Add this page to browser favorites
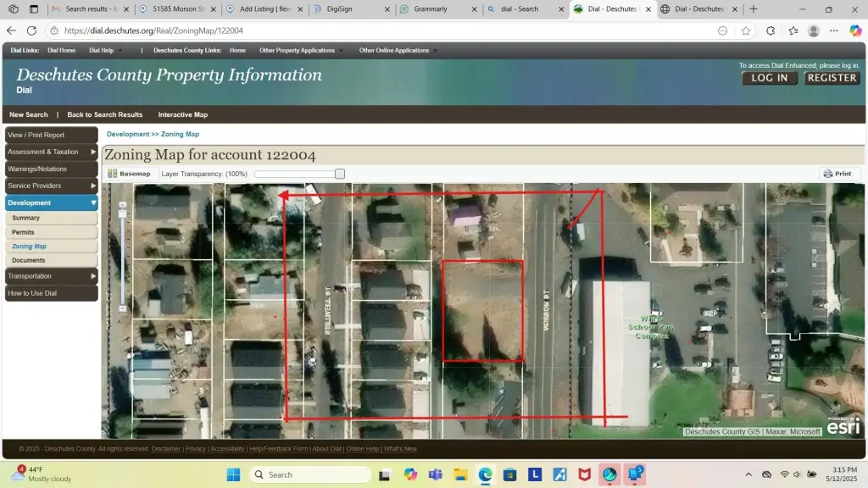 [x=746, y=30]
